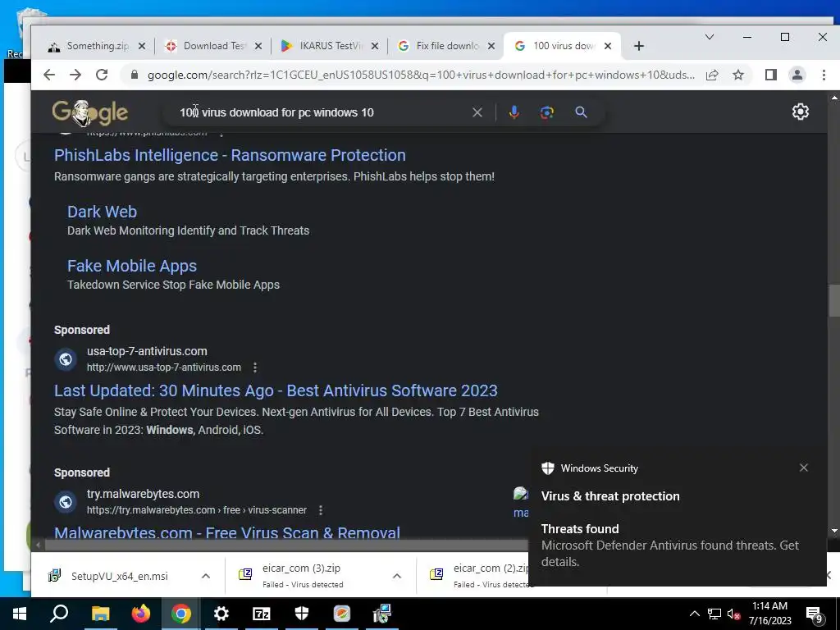This screenshot has width=840, height=630.
Task: Open Chrome side panel icon
Action: [x=771, y=75]
